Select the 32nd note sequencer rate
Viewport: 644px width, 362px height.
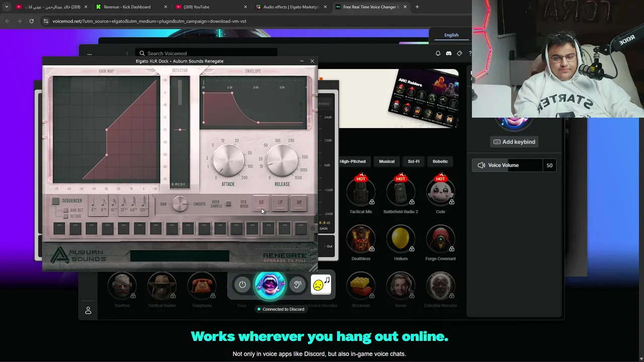click(123, 204)
